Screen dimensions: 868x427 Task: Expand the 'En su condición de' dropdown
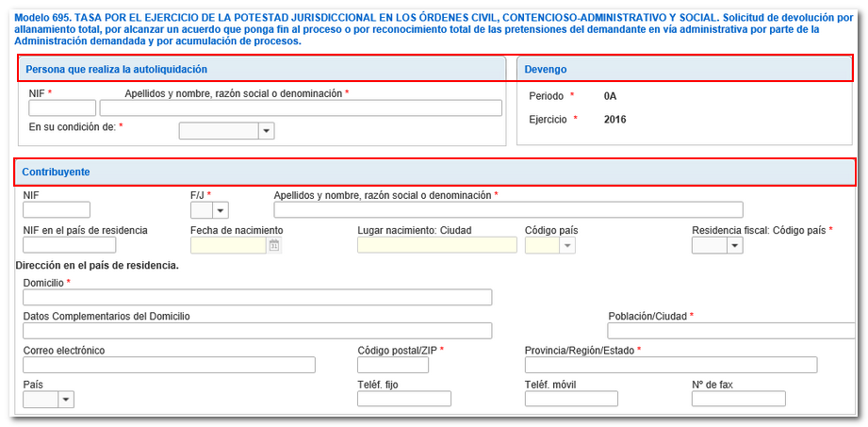[x=266, y=131]
